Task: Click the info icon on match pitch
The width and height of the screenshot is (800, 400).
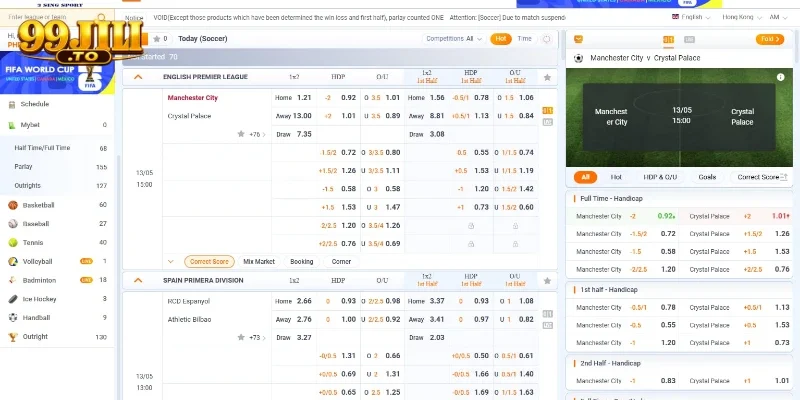Action: [x=780, y=77]
